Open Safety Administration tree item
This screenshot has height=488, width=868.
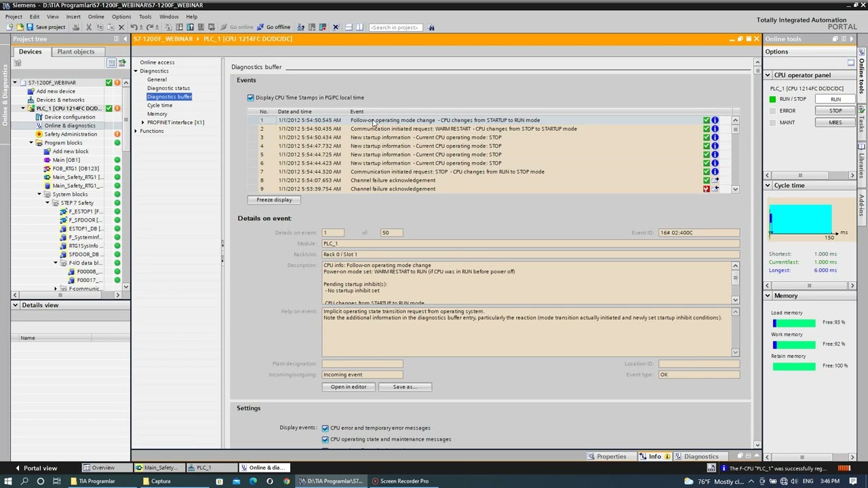[x=71, y=134]
